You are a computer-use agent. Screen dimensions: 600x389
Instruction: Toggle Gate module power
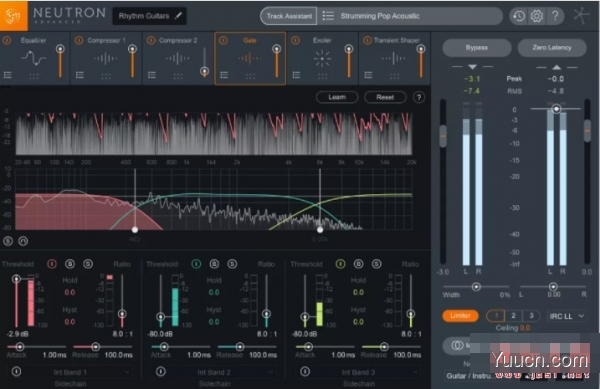pyautogui.click(x=223, y=40)
